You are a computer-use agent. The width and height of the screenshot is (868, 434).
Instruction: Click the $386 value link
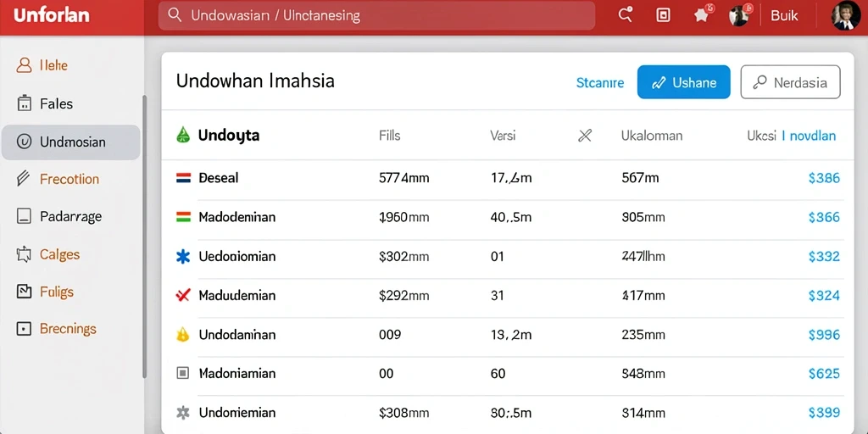(x=824, y=178)
